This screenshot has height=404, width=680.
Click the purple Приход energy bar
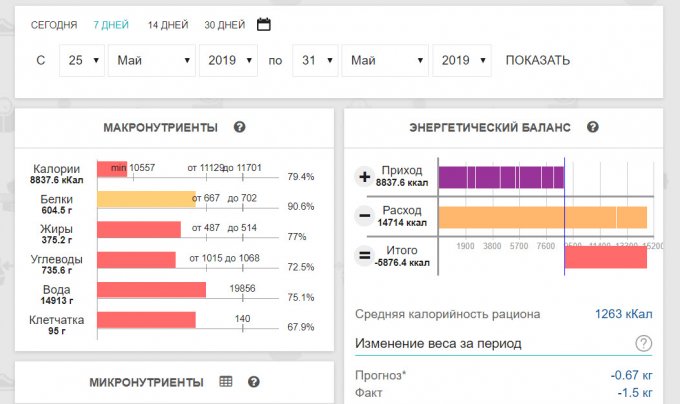pyautogui.click(x=500, y=177)
